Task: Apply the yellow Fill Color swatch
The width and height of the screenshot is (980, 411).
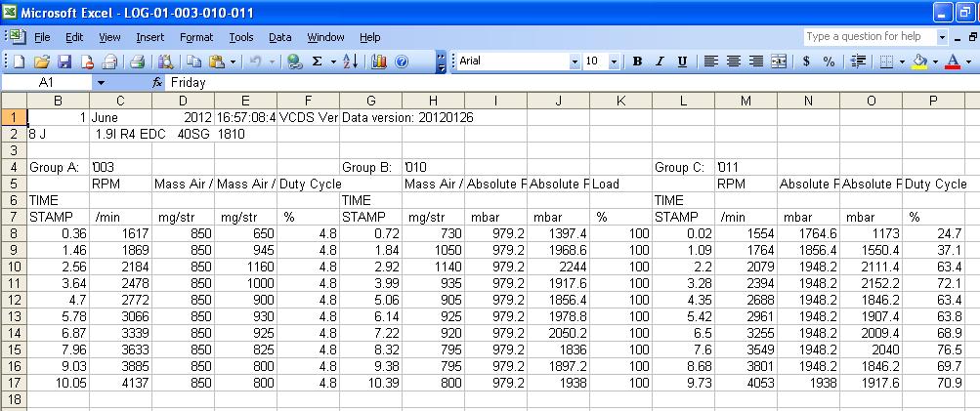Action: (x=918, y=62)
